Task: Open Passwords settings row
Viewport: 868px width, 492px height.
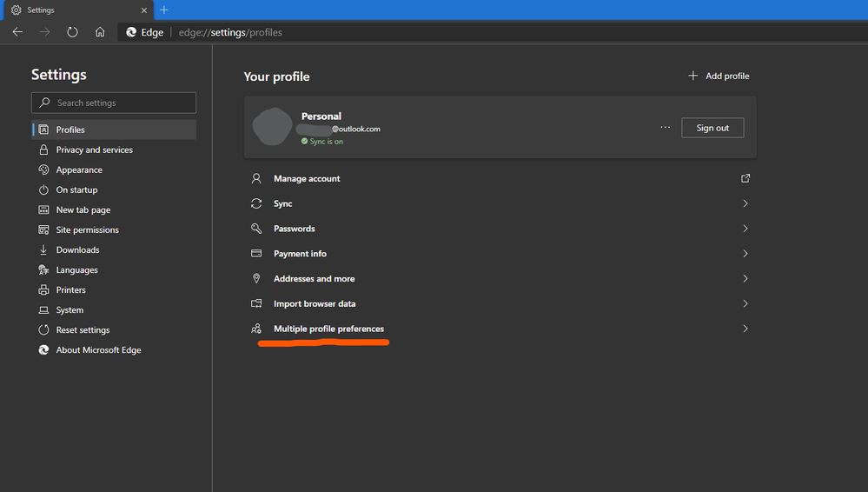Action: coord(500,229)
